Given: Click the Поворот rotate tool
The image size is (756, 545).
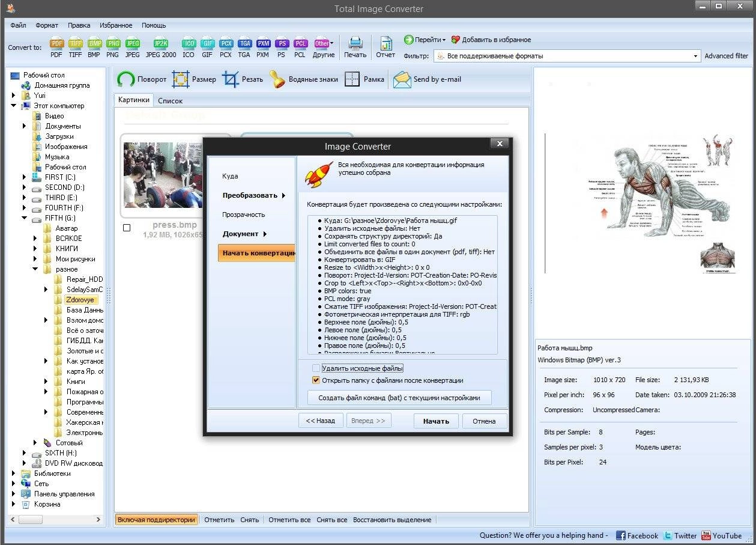Looking at the screenshot, I should tap(142, 79).
